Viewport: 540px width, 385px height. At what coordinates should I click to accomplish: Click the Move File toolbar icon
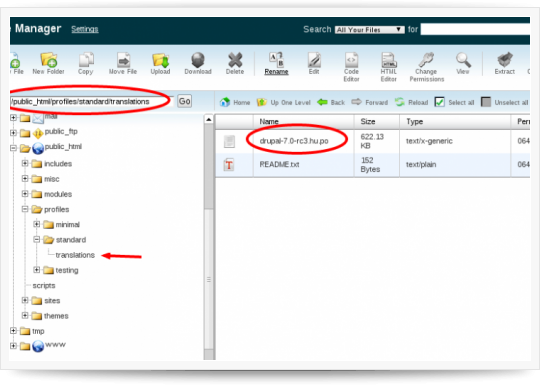123,60
